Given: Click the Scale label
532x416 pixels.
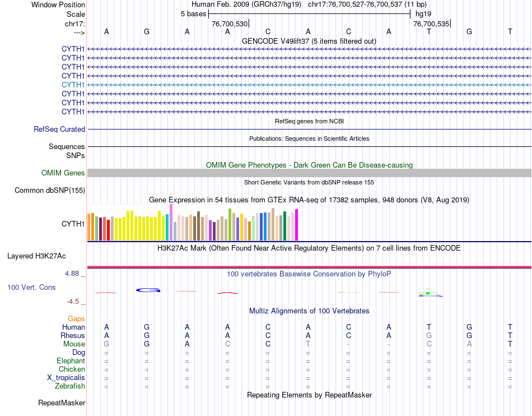Looking at the screenshot, I should 76,14.
